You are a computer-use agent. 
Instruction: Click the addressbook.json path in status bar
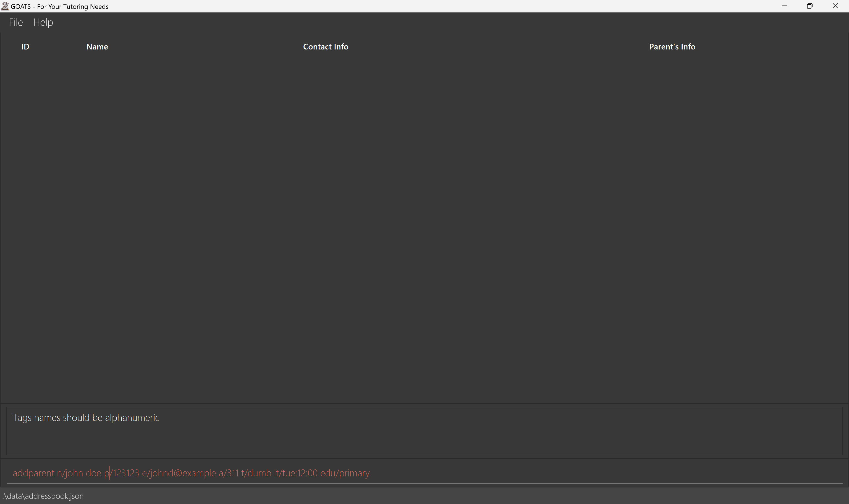(43, 496)
